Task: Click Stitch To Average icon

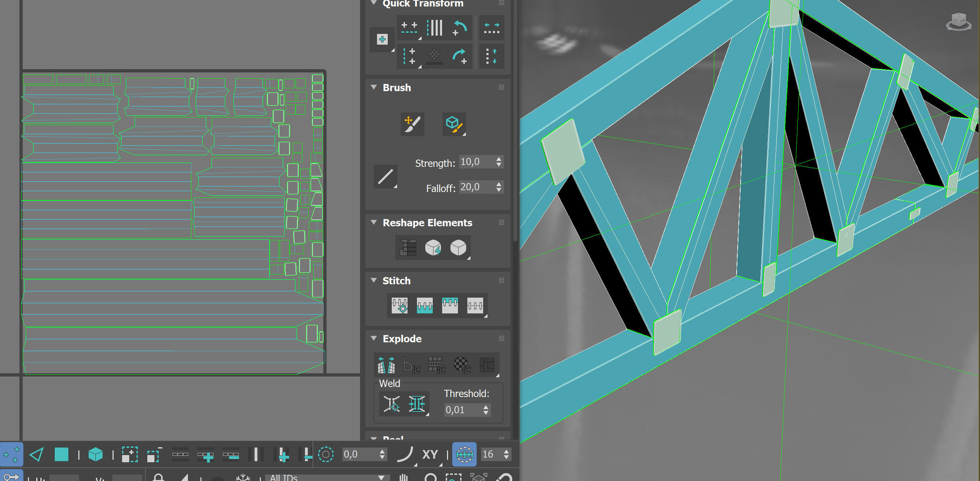Action: [x=424, y=306]
